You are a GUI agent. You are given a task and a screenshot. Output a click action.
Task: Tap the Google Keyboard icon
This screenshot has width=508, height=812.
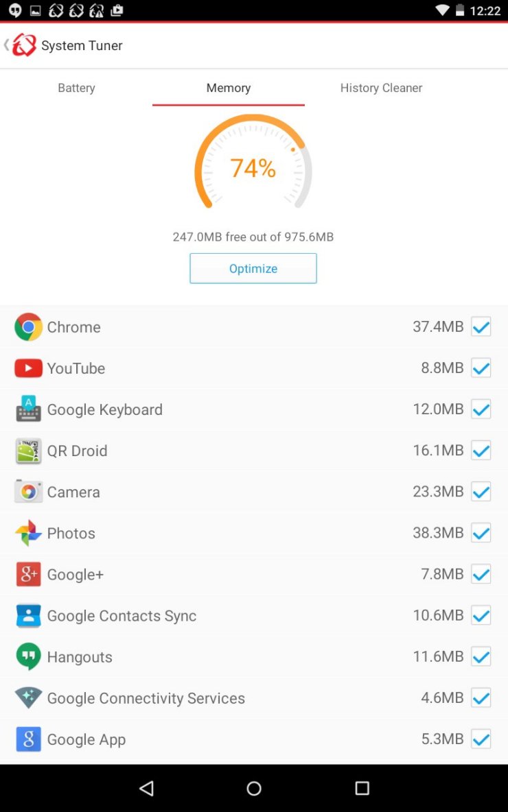tap(29, 409)
